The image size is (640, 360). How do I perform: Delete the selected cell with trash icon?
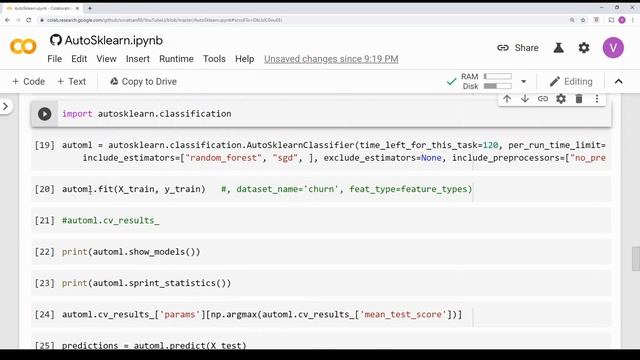tap(579, 99)
